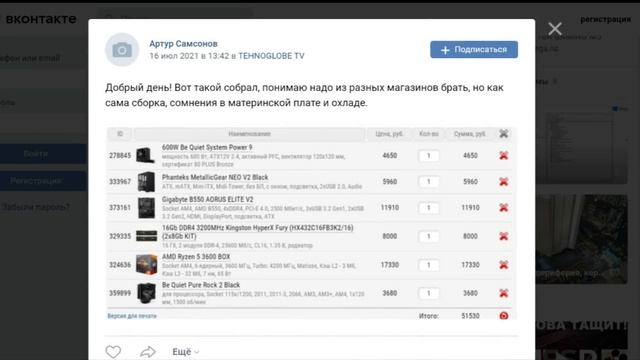The image size is (640, 360).
Task: Click the Kingston RAM thumbnail
Action: pos(146,236)
